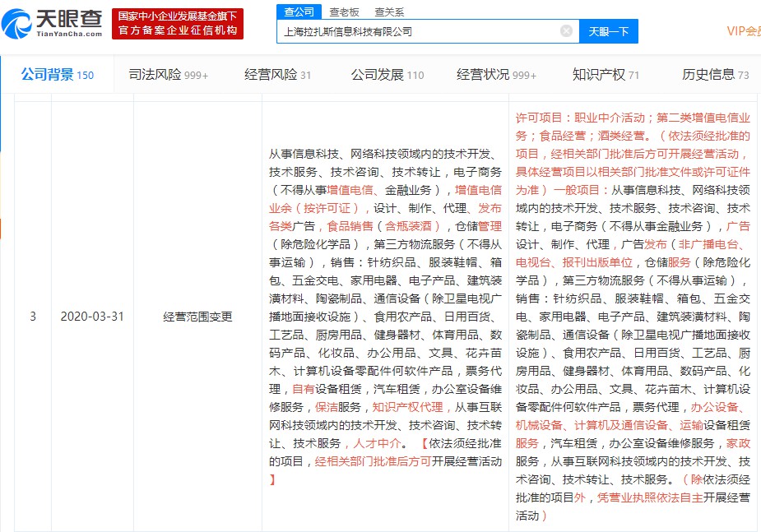Click 许可项目：职业中介活动 in new scope
The width and height of the screenshot is (761, 532).
pos(580,118)
